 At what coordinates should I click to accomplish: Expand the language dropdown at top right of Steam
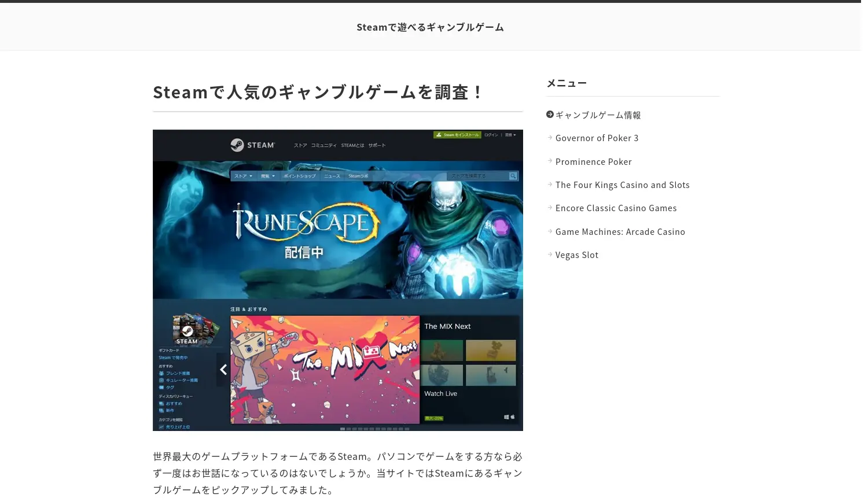tap(510, 135)
